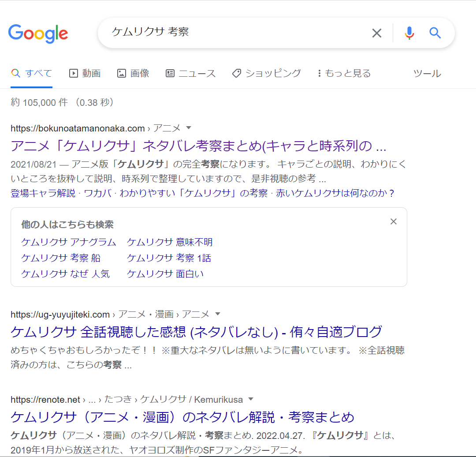Open the ケムリクサ 全話視聴した感想 result
Screen dimensions: 476x457
196,332
